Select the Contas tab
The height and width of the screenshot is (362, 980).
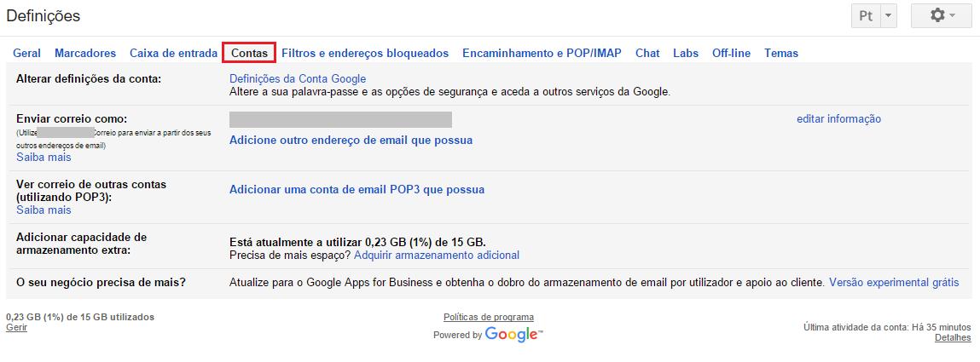[249, 53]
